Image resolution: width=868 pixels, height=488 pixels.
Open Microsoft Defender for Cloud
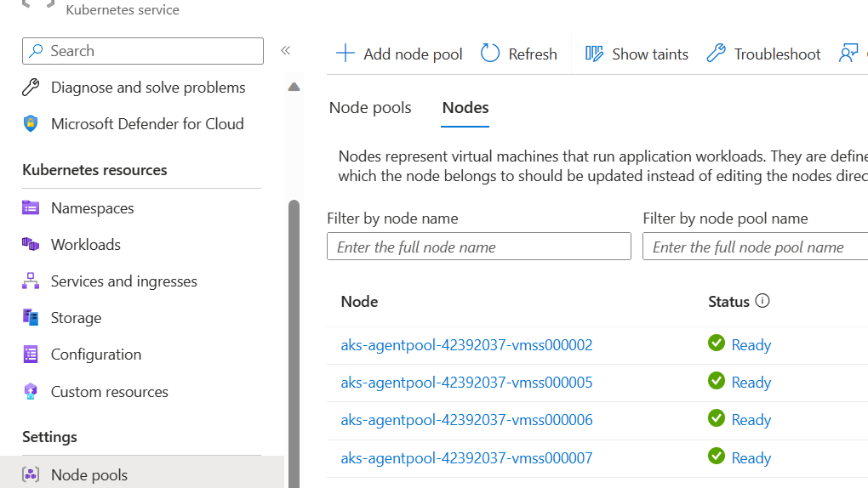(x=147, y=124)
